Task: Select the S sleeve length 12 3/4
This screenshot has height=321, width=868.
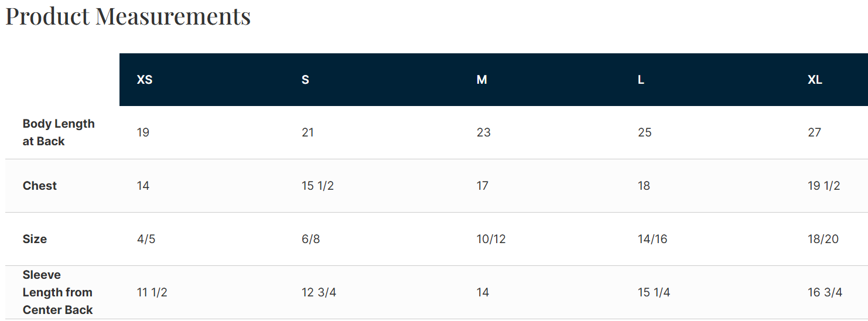Action: (x=319, y=292)
